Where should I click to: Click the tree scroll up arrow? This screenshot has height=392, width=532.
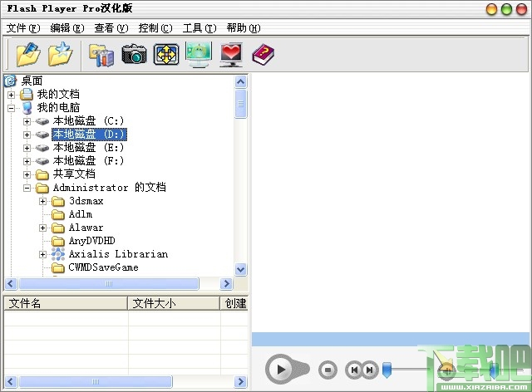(x=240, y=81)
